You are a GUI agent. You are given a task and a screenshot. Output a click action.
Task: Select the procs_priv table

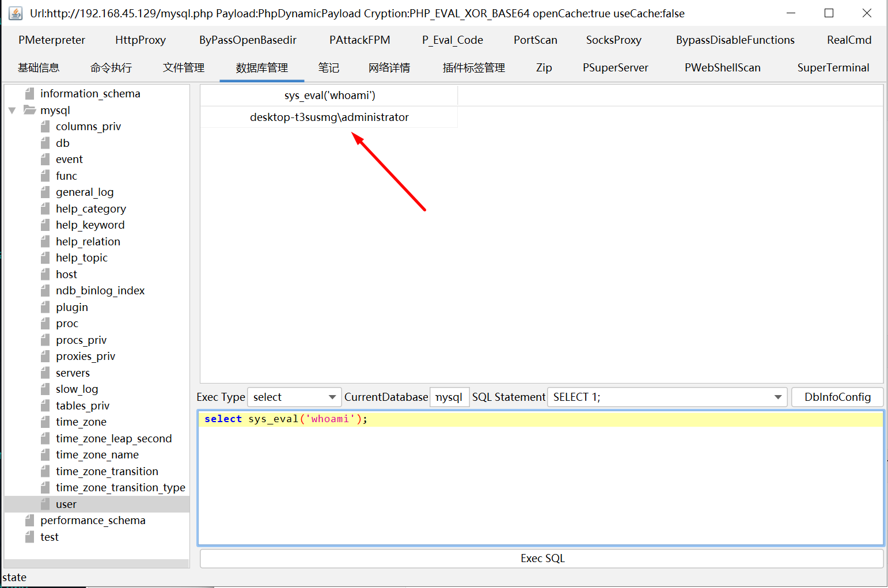(x=81, y=340)
